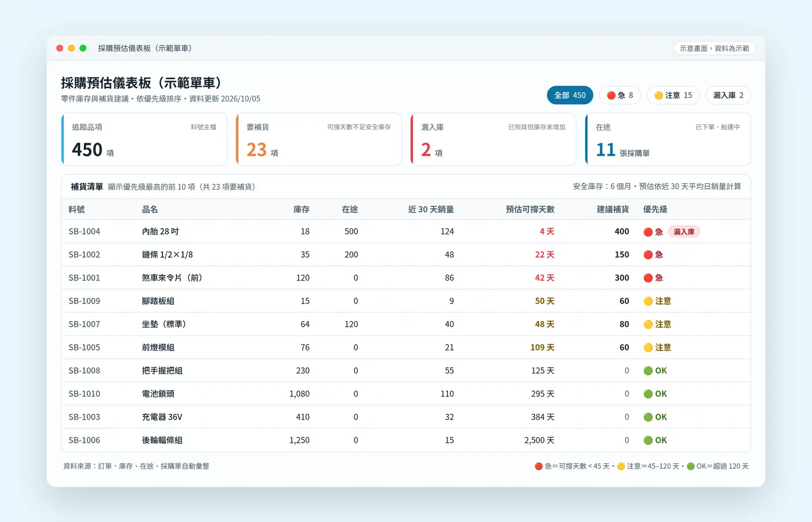Click the 漏入庫 tag on SB-1004 row
This screenshot has height=522, width=812.
coord(684,232)
